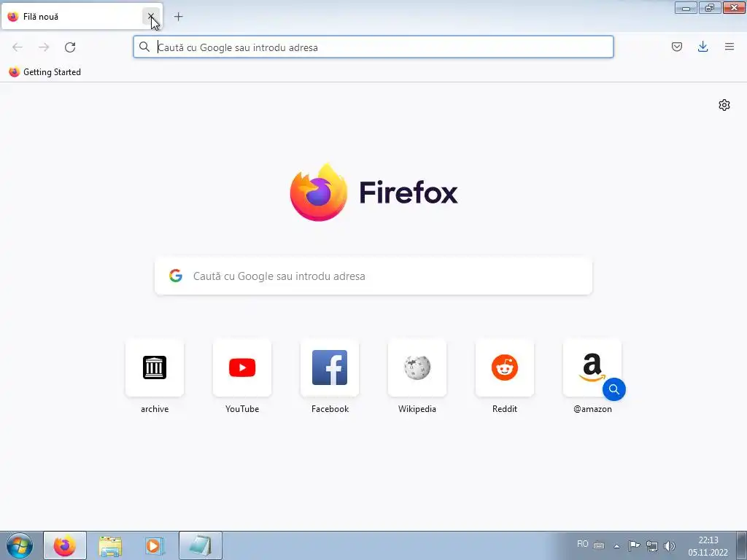Viewport: 747px width, 560px height.
Task: Open the Downloads panel
Action: (703, 47)
